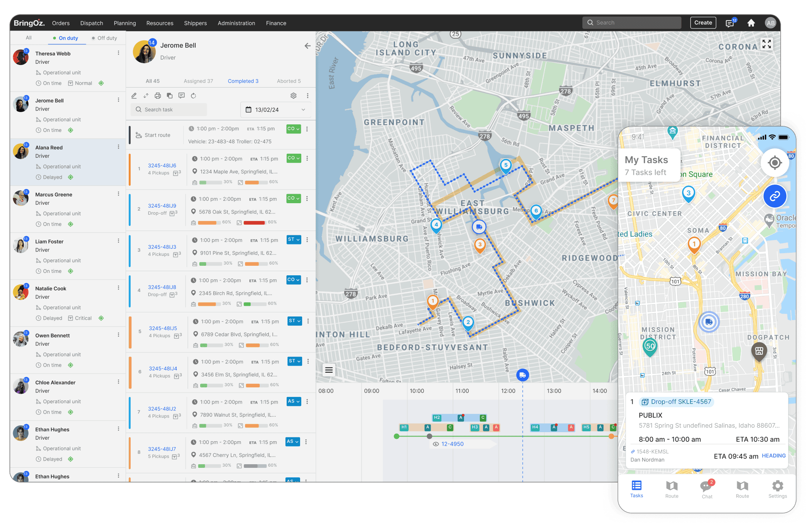Open the Shippers menu
Screen dimensions: 812x528
195,23
